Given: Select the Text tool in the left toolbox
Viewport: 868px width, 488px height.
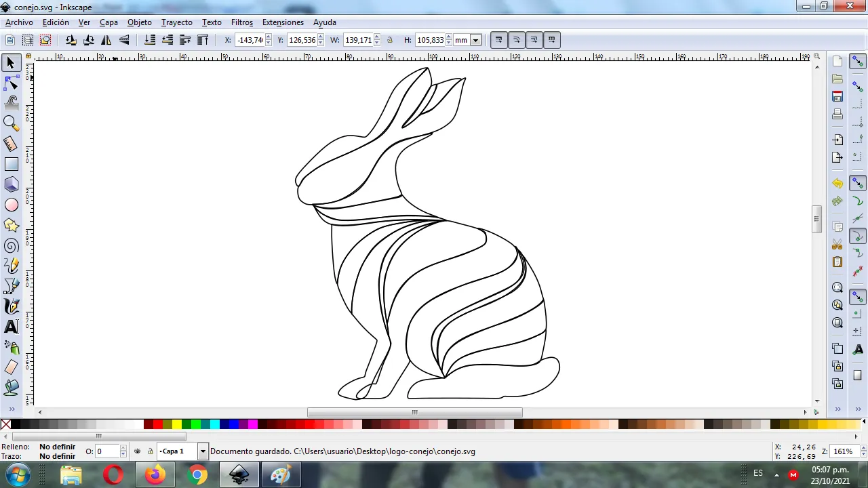Looking at the screenshot, I should click(11, 327).
